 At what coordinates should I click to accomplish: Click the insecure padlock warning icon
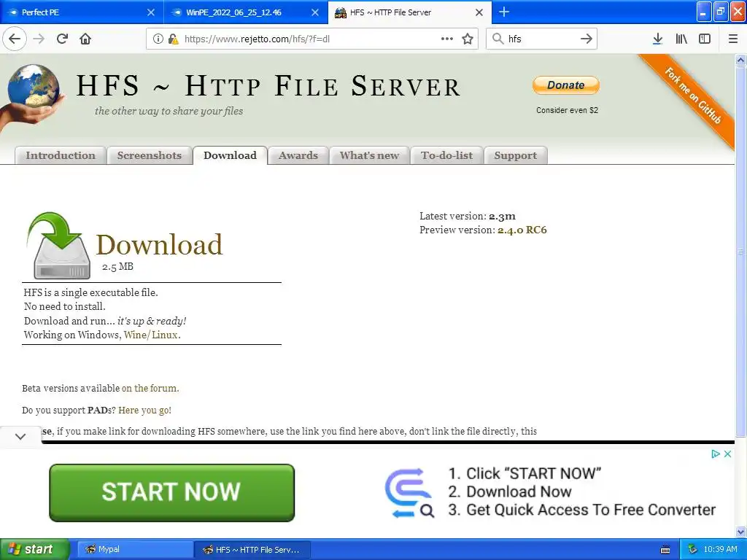click(x=174, y=39)
